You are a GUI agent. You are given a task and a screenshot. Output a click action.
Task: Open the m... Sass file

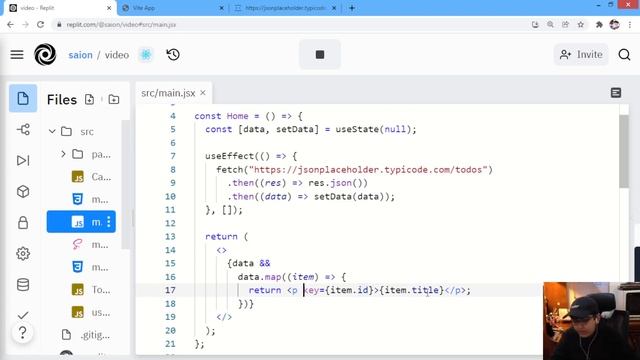click(x=91, y=244)
